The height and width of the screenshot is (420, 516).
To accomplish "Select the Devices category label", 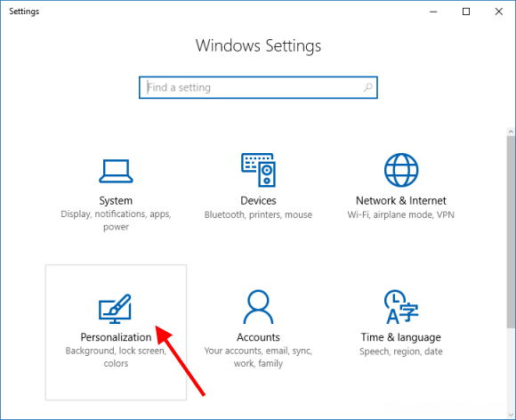I will point(258,200).
